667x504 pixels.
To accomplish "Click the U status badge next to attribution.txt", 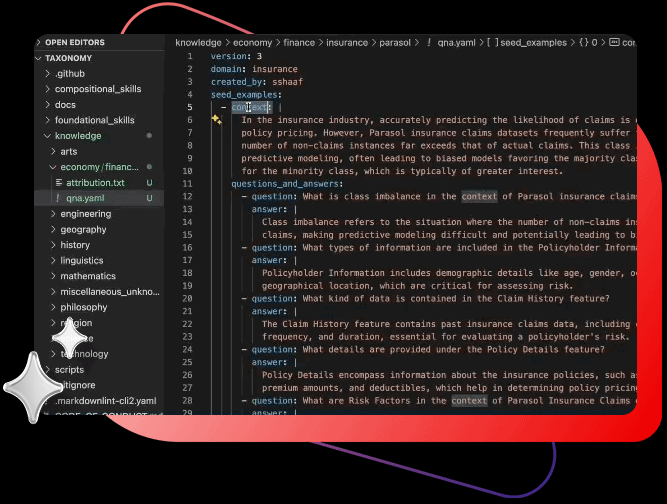I will tap(149, 183).
